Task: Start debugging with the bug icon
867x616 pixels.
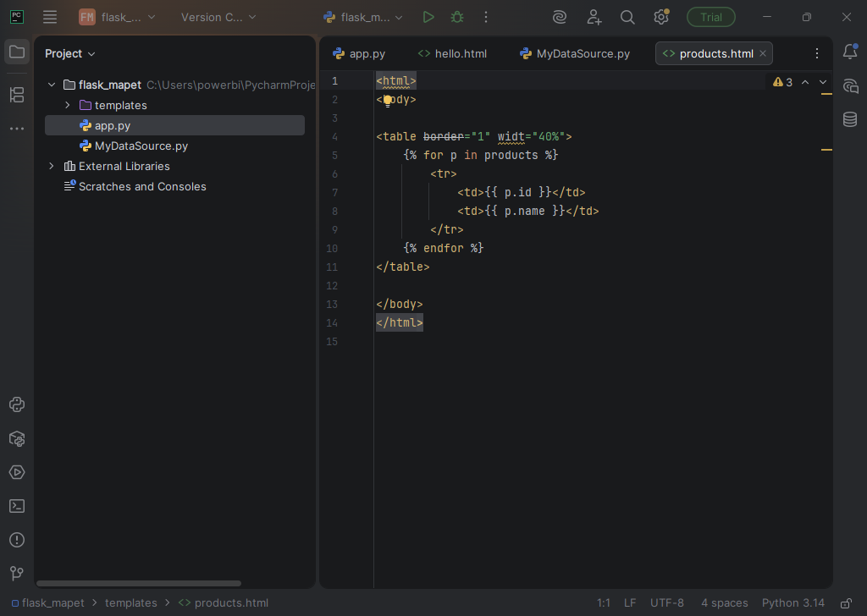Action: click(x=457, y=17)
